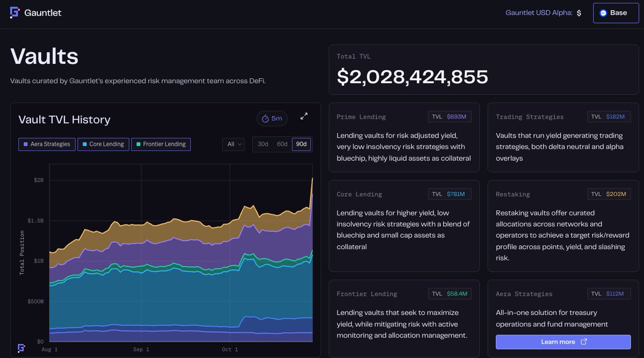Image resolution: width=644 pixels, height=358 pixels.
Task: Open the Core Lending card
Action: pyautogui.click(x=404, y=226)
